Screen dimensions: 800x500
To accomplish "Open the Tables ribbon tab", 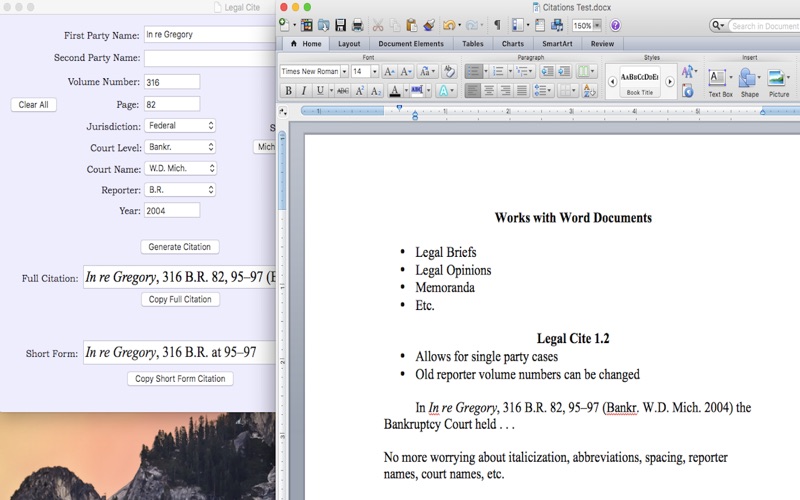I will click(472, 44).
